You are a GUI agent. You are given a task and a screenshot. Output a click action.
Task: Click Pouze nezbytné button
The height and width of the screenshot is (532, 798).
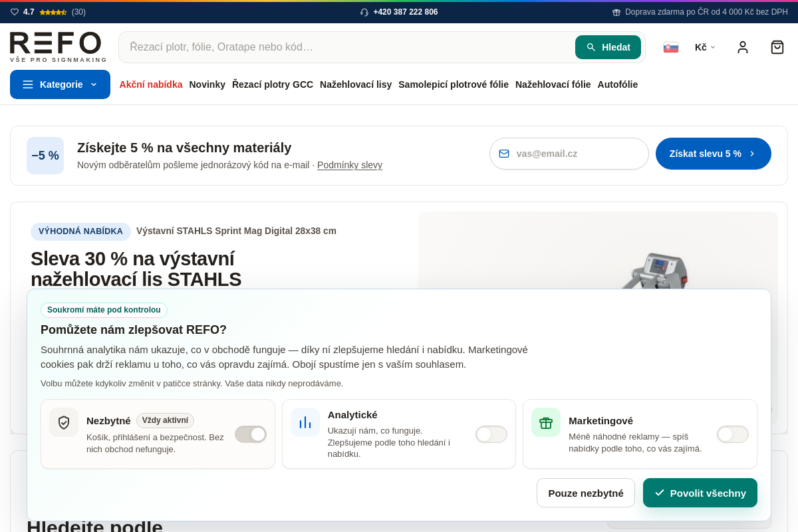[586, 493]
